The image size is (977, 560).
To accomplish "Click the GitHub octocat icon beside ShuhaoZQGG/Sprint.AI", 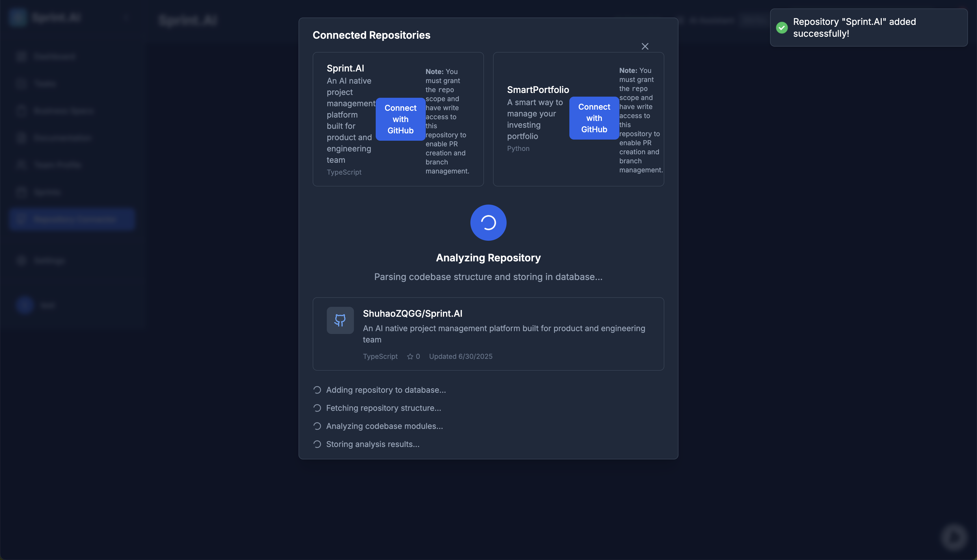I will click(x=340, y=320).
